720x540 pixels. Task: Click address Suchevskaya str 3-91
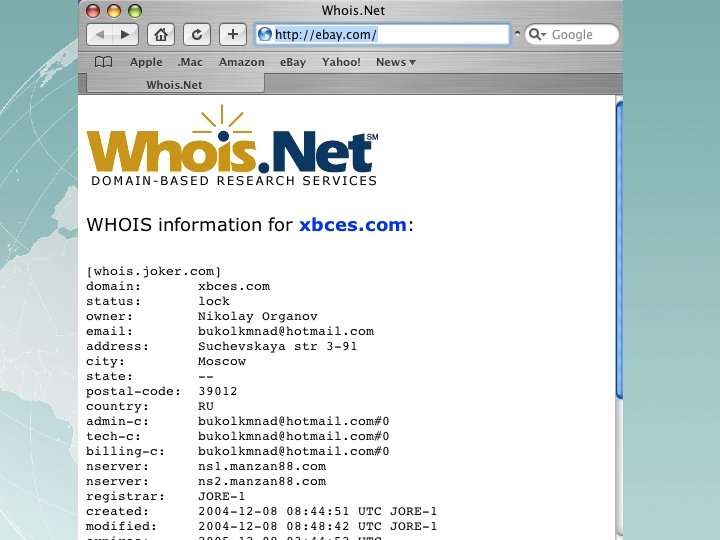277,346
